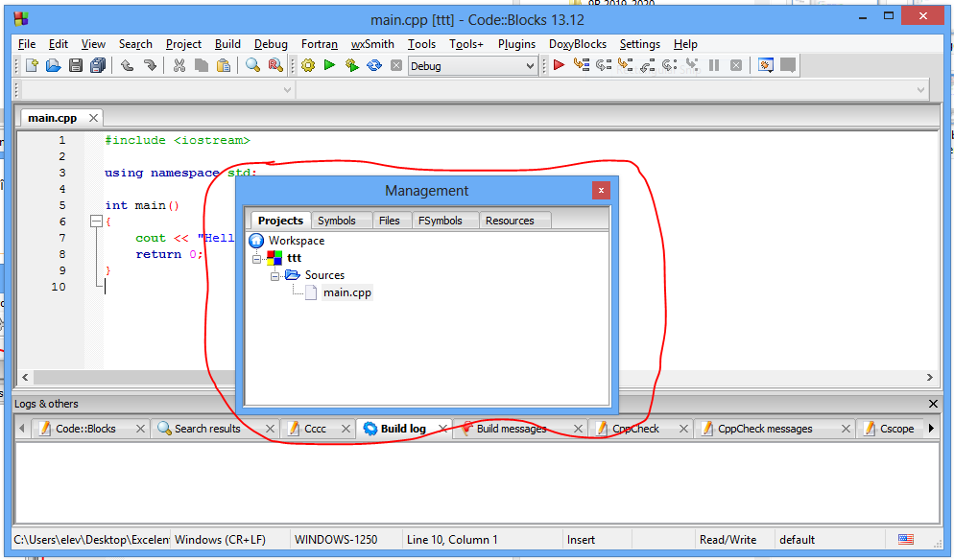The image size is (954, 560).
Task: Click the Undo arrow icon
Action: (127, 65)
